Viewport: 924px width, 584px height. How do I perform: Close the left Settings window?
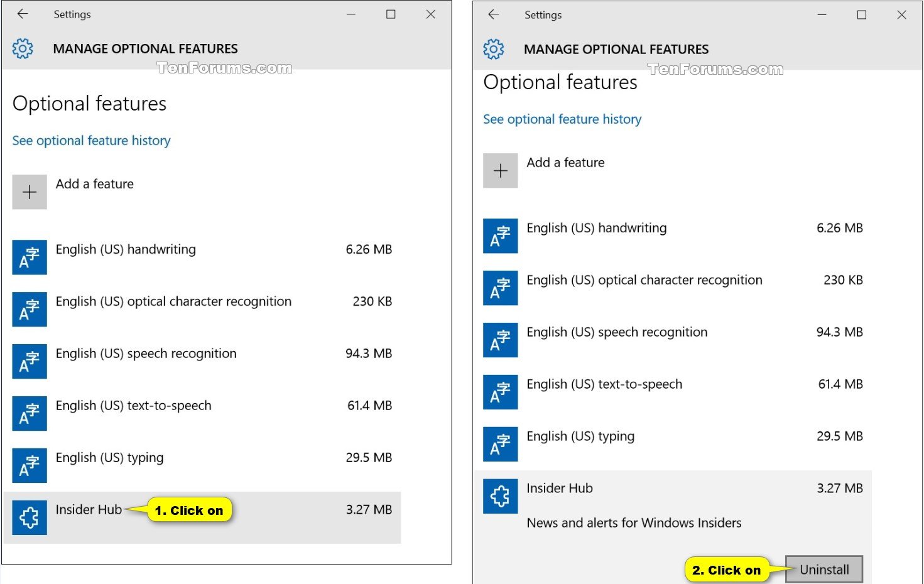coord(431,14)
